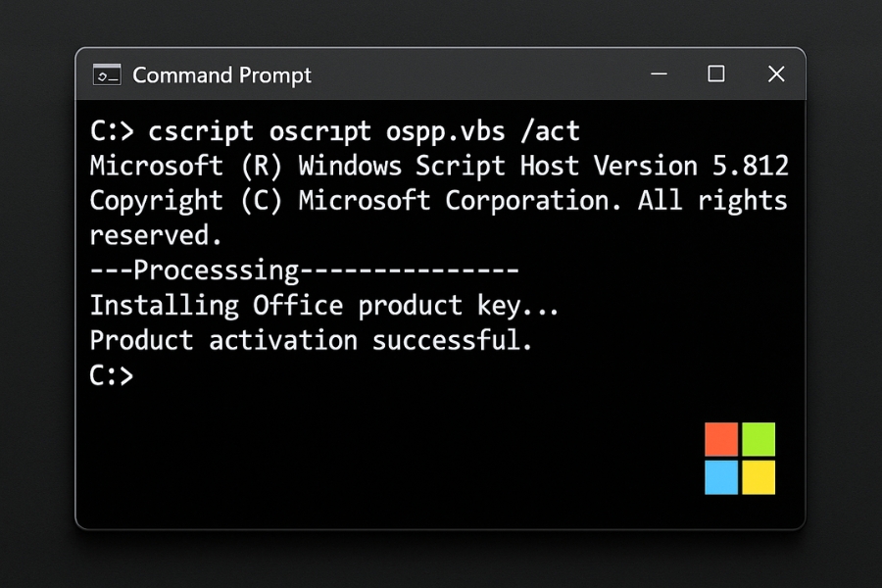Click the 'cscript oscript ospp.vbs /act' command
The image size is (882, 588).
pos(364,132)
